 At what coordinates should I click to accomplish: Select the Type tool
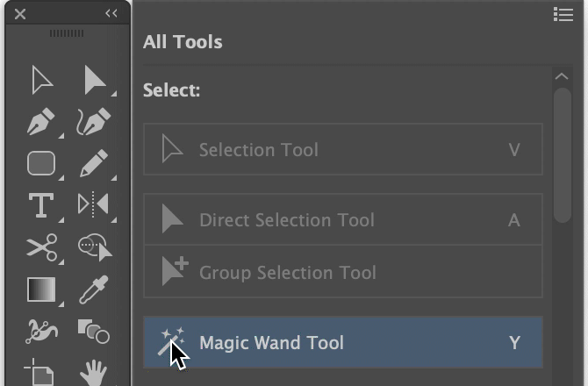pos(40,205)
